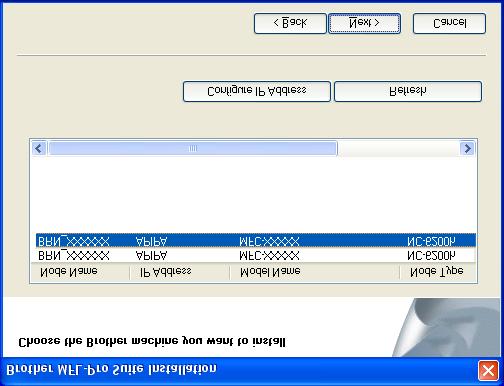
Task: Open Configure IP Address
Action: coord(257,91)
